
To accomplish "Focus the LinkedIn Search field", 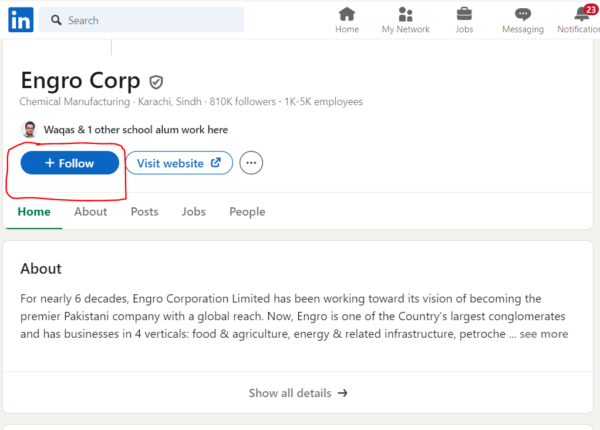I will (x=141, y=20).
